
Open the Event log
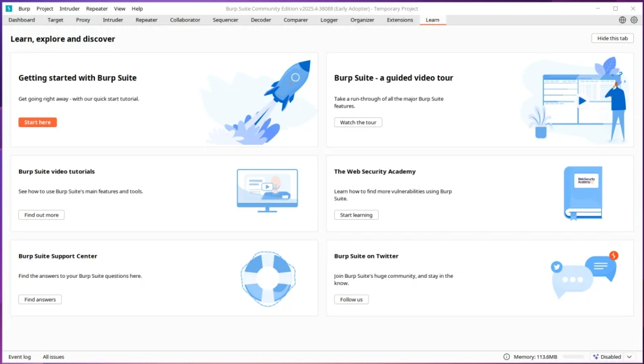[x=19, y=356]
